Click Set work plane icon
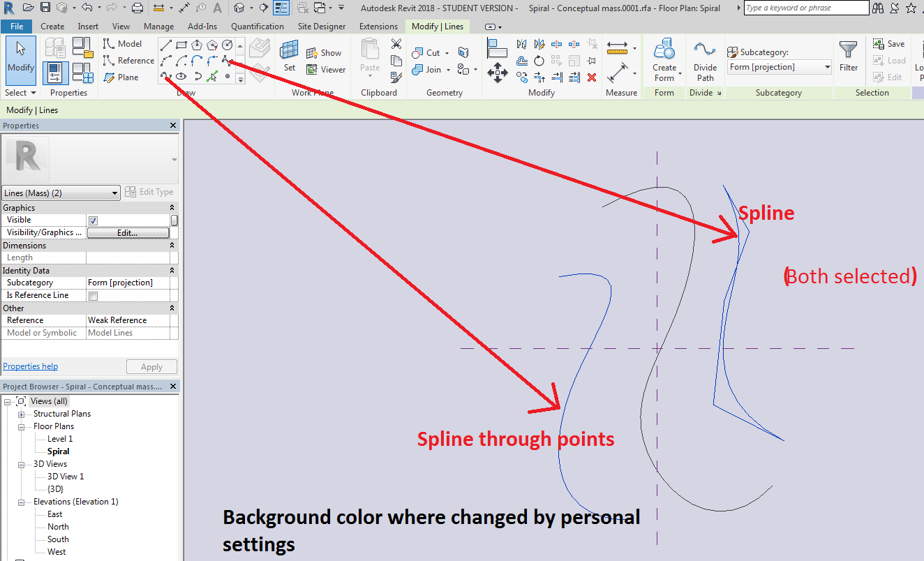Screen dimensions: 924x561 pos(289,56)
